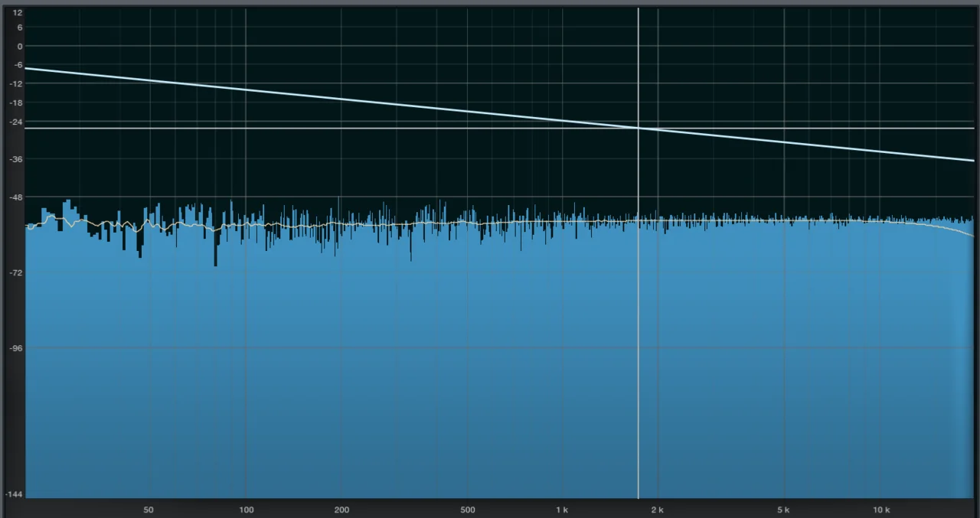Click the 200 Hz frequency label
The height and width of the screenshot is (518, 980).
[341, 509]
